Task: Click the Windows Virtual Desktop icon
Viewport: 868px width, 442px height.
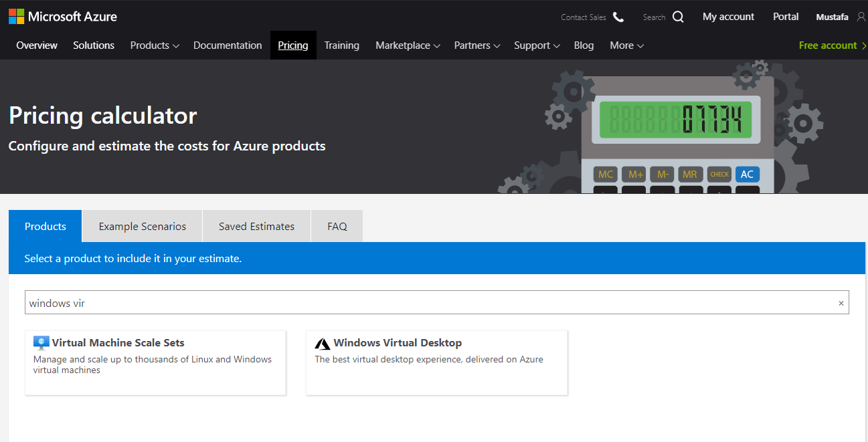Action: (x=323, y=343)
